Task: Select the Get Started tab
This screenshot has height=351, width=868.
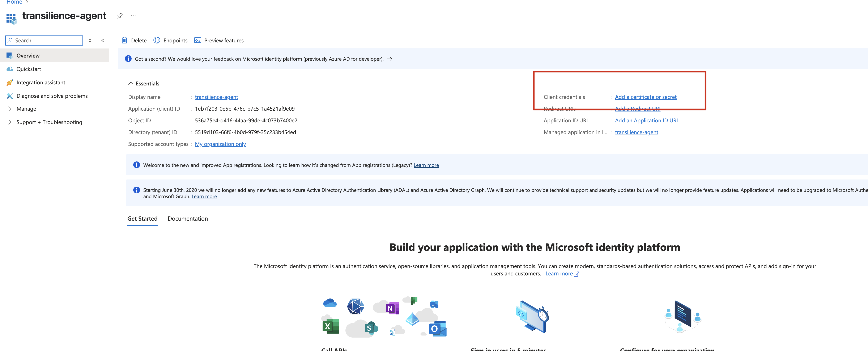Action: pos(142,219)
